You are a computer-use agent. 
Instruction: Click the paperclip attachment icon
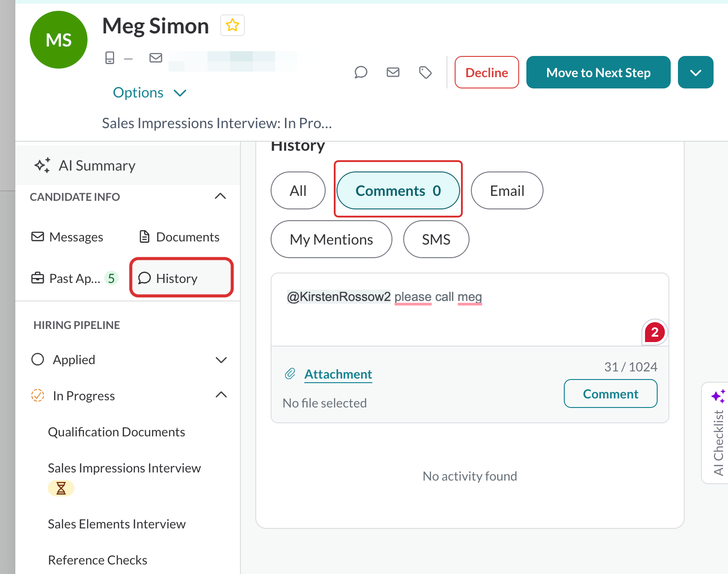290,374
